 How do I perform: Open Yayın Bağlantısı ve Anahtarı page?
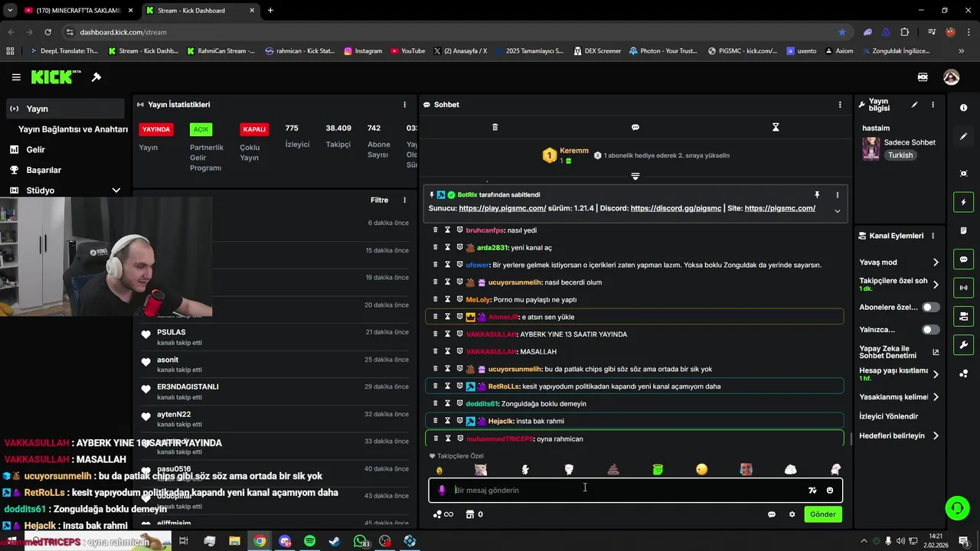coord(73,129)
